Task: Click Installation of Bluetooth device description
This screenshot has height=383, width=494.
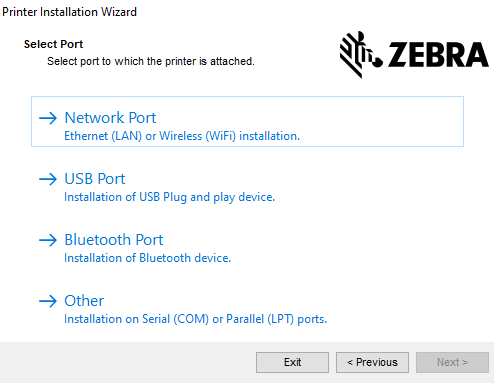Action: [x=147, y=258]
